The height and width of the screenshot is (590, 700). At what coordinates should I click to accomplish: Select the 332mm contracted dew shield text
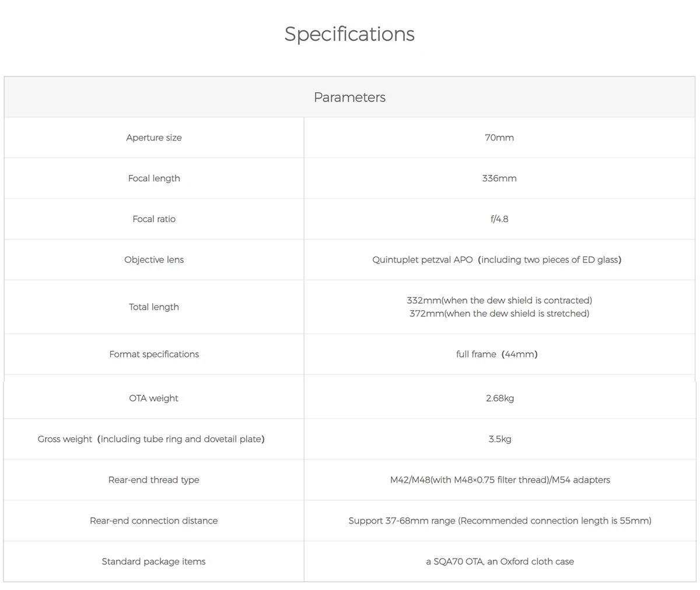point(499,300)
